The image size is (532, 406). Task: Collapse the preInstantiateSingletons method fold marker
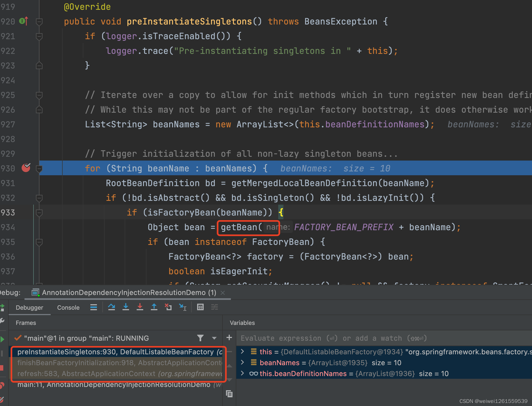pyautogui.click(x=39, y=21)
